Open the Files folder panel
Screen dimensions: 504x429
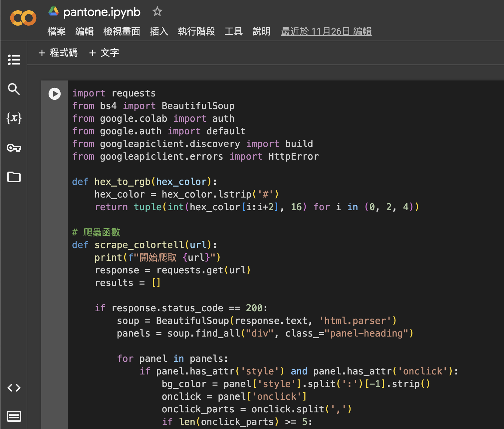tap(14, 177)
